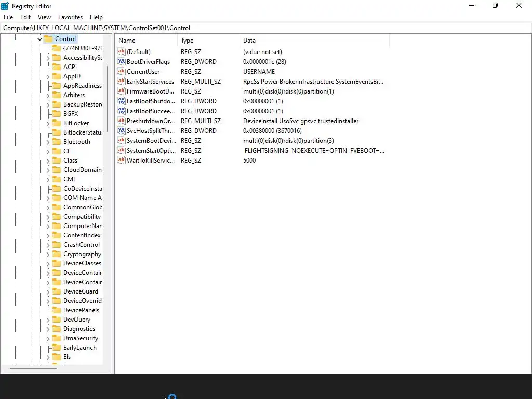This screenshot has width=532, height=399.
Task: Collapse the Control key in tree
Action: [x=39, y=39]
